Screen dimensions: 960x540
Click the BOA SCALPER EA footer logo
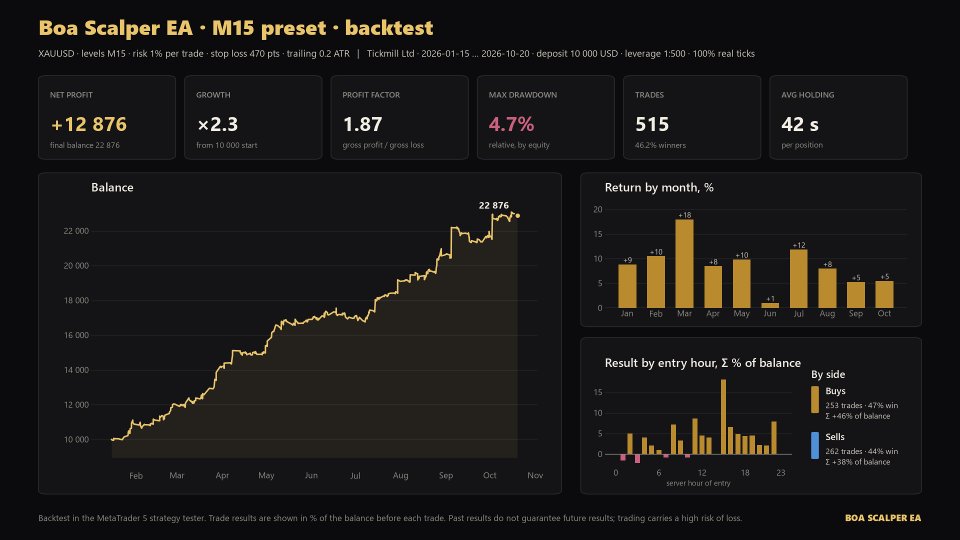pyautogui.click(x=883, y=518)
